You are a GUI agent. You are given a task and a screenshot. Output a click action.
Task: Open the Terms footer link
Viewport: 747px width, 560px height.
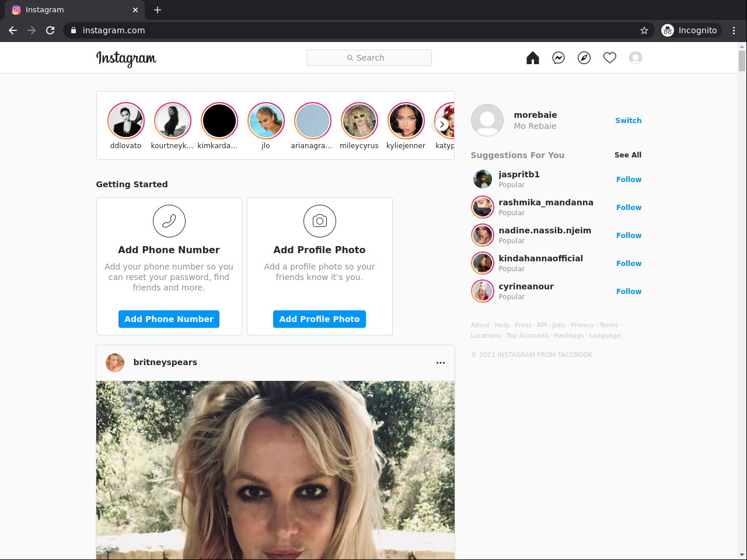click(609, 325)
